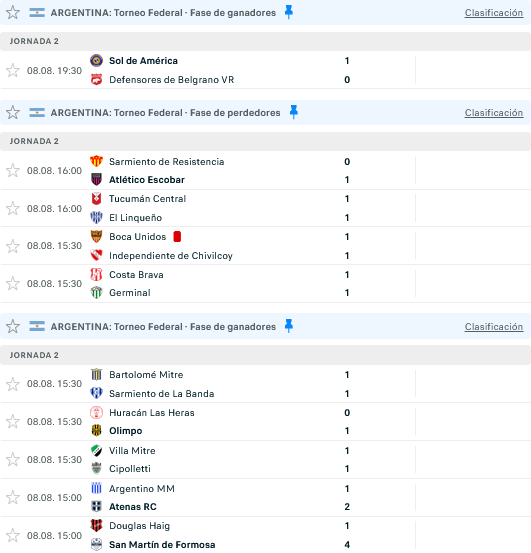This screenshot has width=531, height=553.
Task: Favorite the Argentino MM vs Atenas RC match
Action: pos(13,497)
